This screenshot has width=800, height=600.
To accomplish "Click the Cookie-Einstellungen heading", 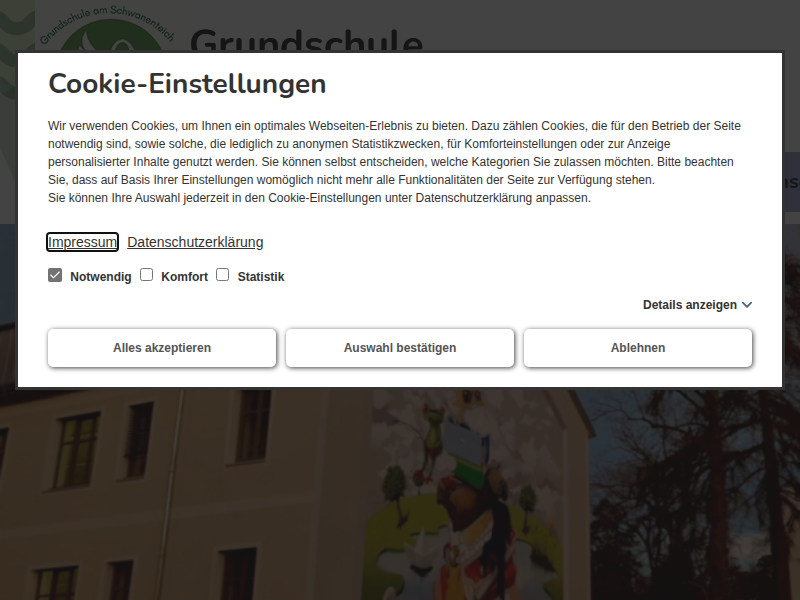I will point(187,84).
